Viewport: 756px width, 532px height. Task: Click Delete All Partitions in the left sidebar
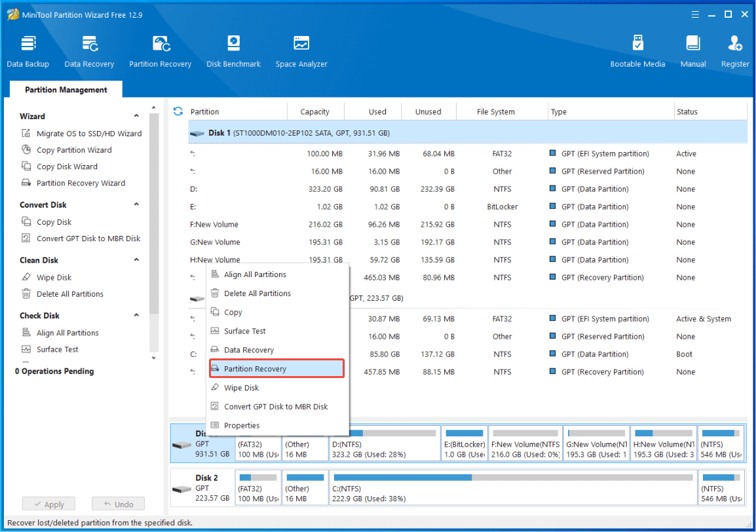point(70,294)
